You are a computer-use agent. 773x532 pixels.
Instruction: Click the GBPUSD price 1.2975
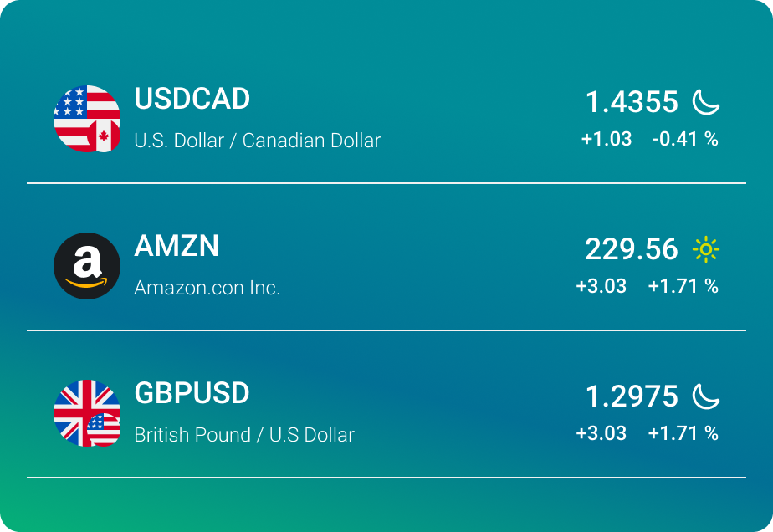pos(632,396)
